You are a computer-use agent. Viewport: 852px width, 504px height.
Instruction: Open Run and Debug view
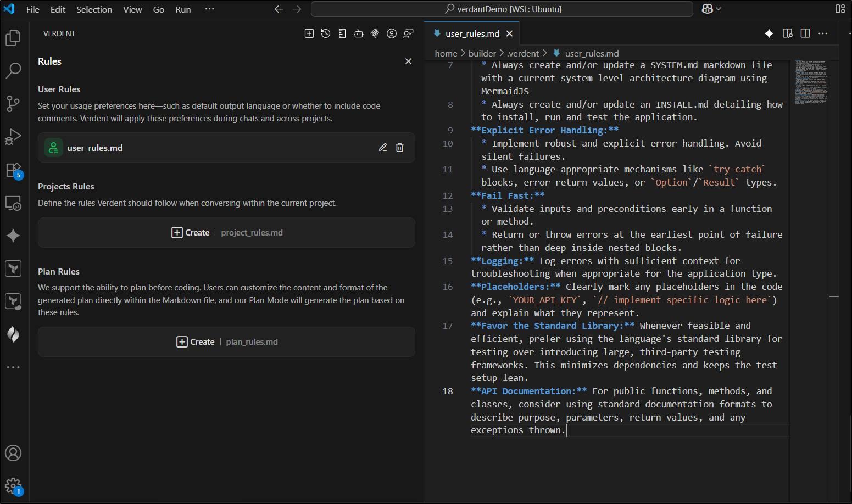(x=13, y=137)
